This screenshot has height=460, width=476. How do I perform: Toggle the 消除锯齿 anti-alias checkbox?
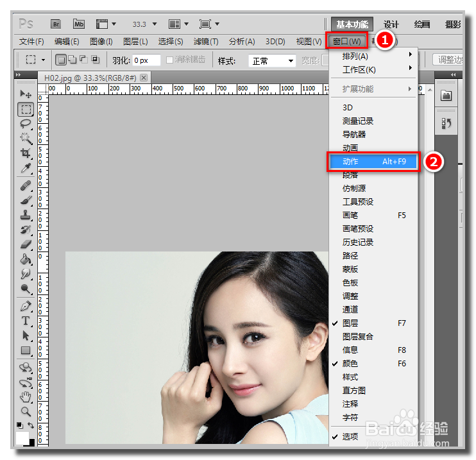[x=170, y=60]
